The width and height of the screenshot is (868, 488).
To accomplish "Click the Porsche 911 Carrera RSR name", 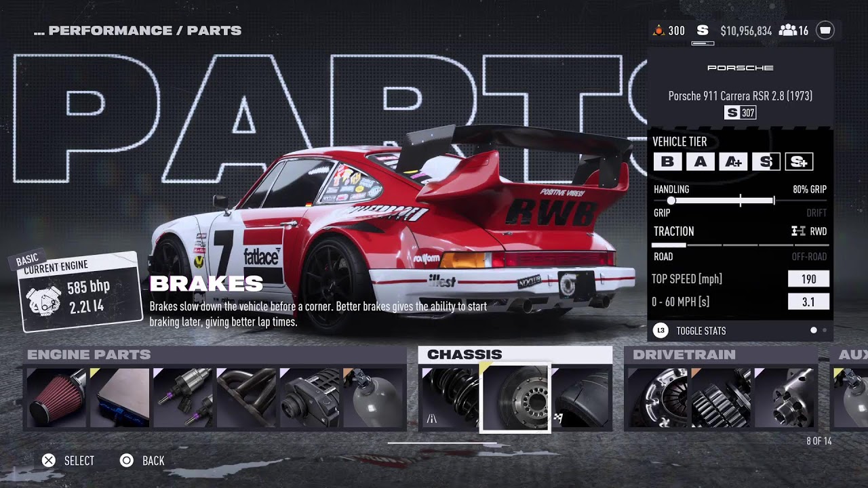I will click(741, 96).
